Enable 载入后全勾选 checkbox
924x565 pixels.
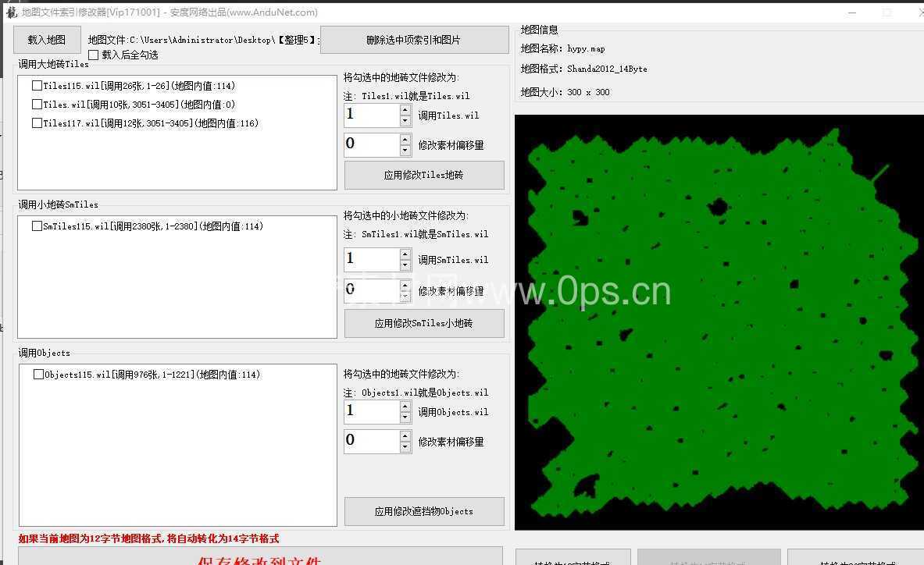pyautogui.click(x=94, y=55)
